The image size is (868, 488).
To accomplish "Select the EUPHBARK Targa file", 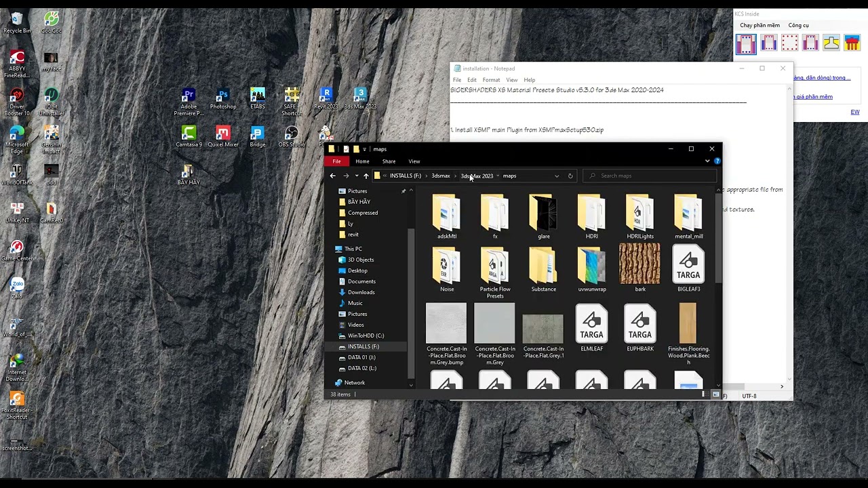I will (640, 328).
